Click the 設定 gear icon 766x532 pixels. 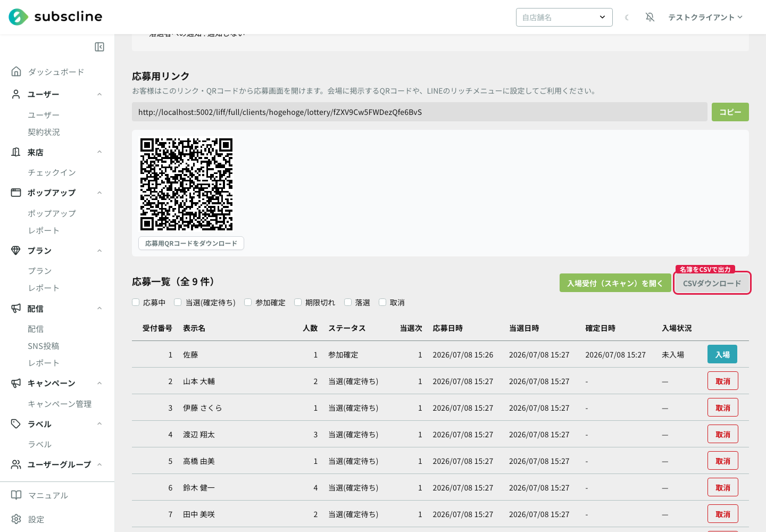pyautogui.click(x=16, y=519)
